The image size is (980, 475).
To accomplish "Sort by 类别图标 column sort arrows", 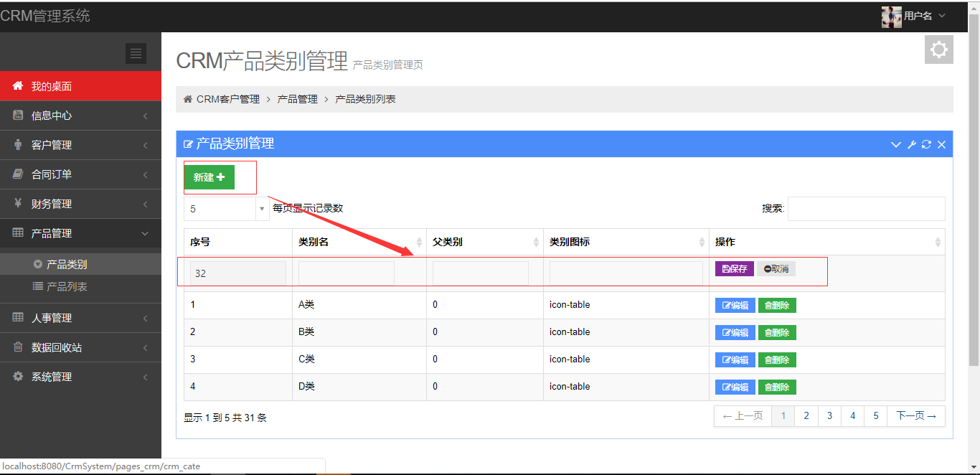I will (x=702, y=243).
